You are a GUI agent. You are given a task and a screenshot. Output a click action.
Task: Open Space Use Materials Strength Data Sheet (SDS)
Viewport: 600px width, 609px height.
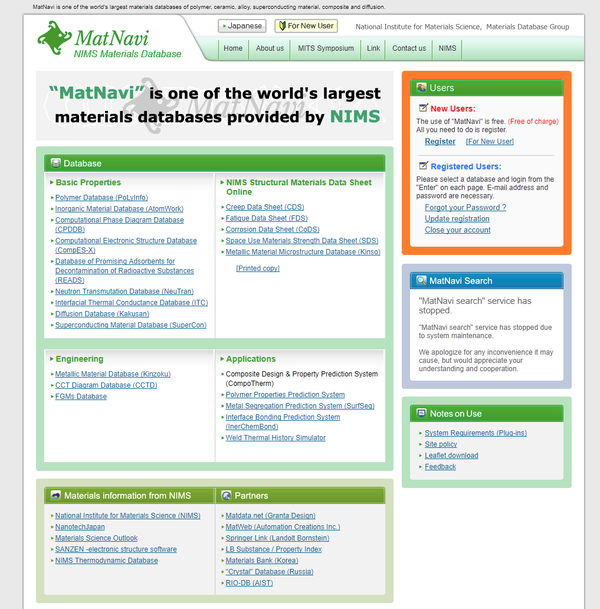pos(302,241)
